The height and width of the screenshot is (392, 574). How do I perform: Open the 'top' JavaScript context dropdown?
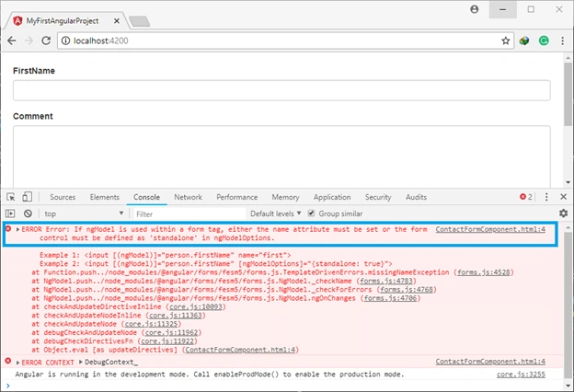tap(84, 213)
